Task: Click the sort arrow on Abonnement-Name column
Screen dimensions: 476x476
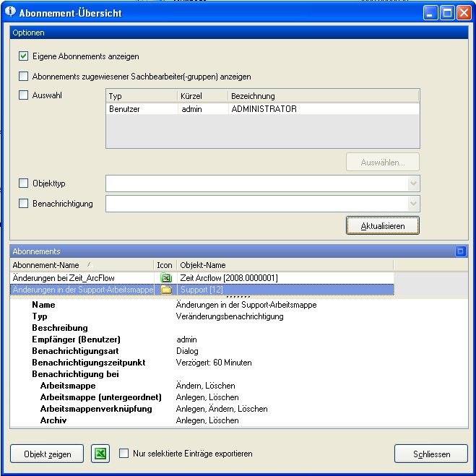Action: (x=90, y=264)
